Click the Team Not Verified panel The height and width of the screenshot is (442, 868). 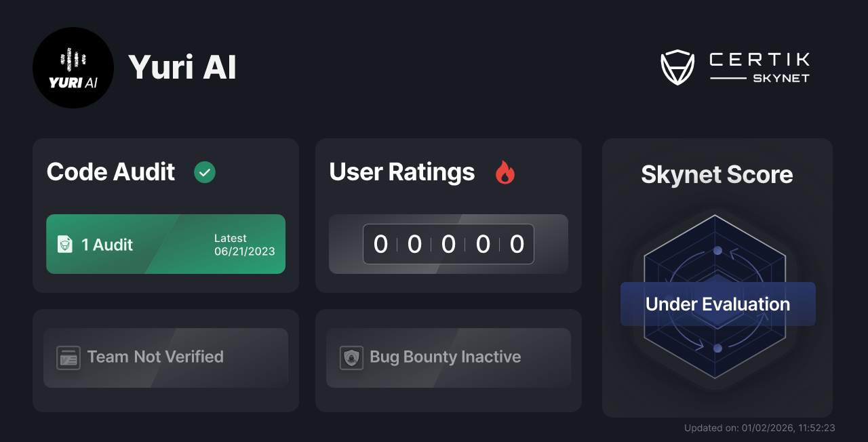coord(165,357)
